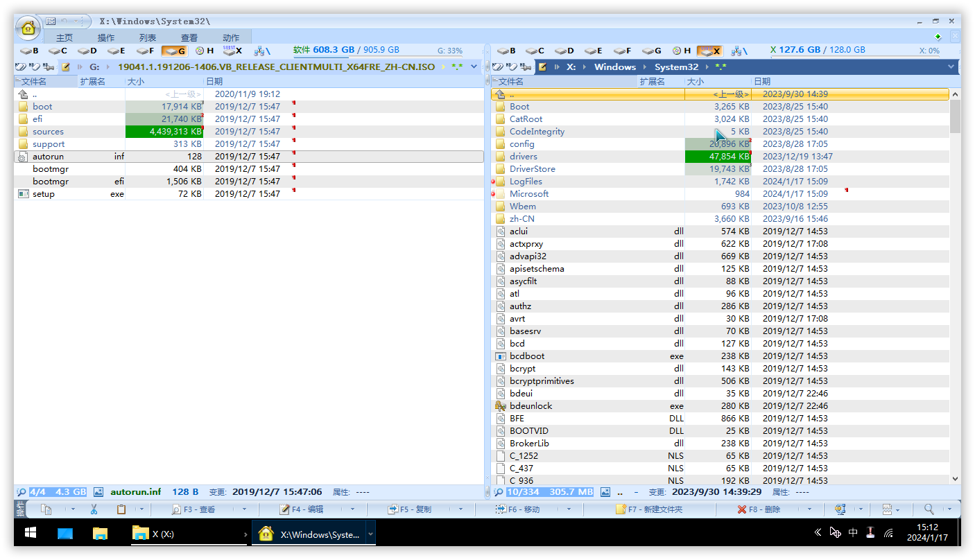
Task: Show hidden tray icons chevron
Action: pyautogui.click(x=818, y=532)
